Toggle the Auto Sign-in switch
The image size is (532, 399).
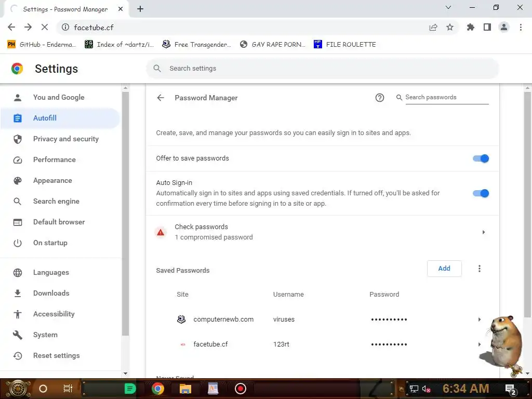pos(481,193)
